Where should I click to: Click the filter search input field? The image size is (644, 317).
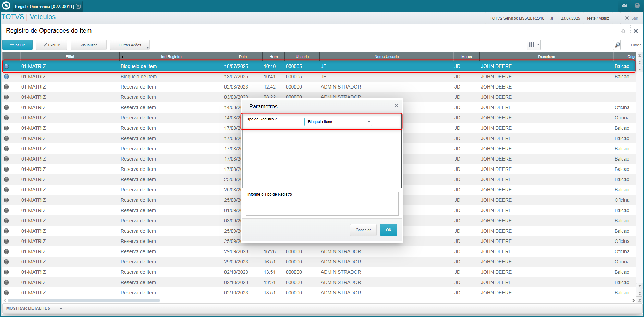point(578,45)
